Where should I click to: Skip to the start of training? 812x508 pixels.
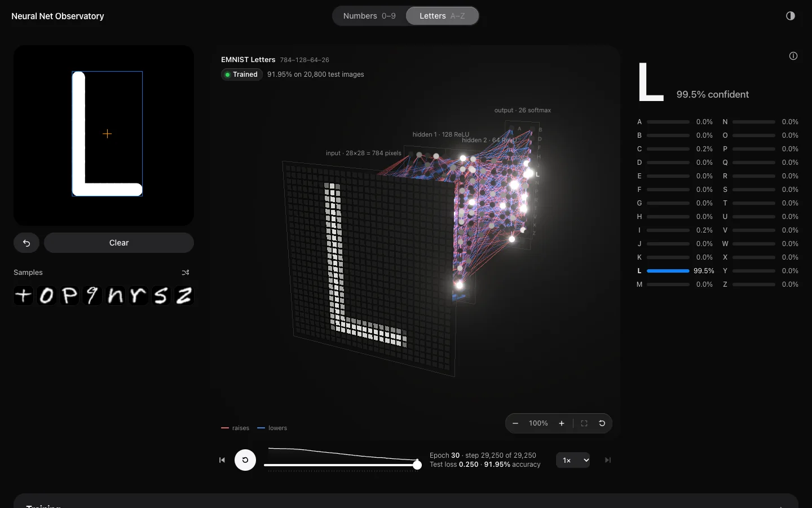[x=222, y=460]
